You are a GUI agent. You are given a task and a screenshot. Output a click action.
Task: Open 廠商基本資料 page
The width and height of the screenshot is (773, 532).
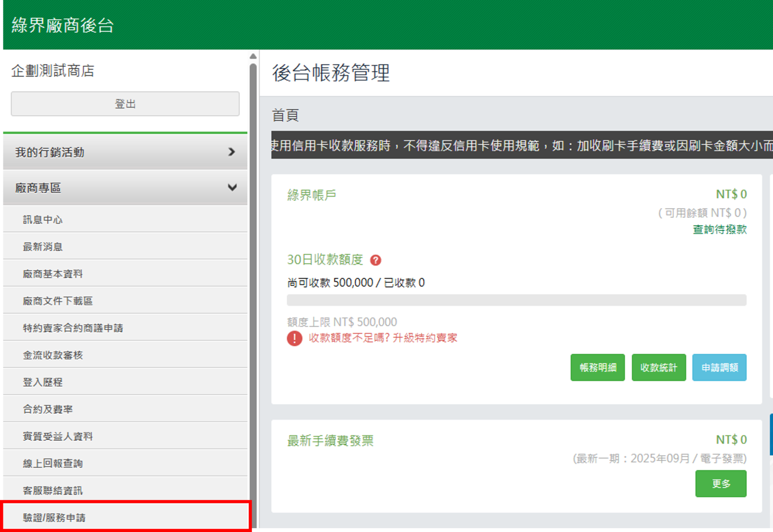tap(53, 274)
